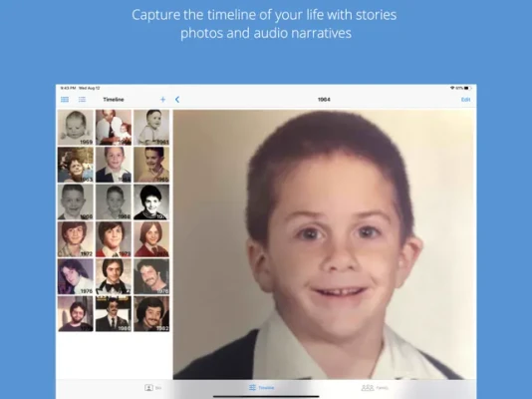Go back using the blue chevron arrow
Screen dimensions: 532x399
point(177,100)
